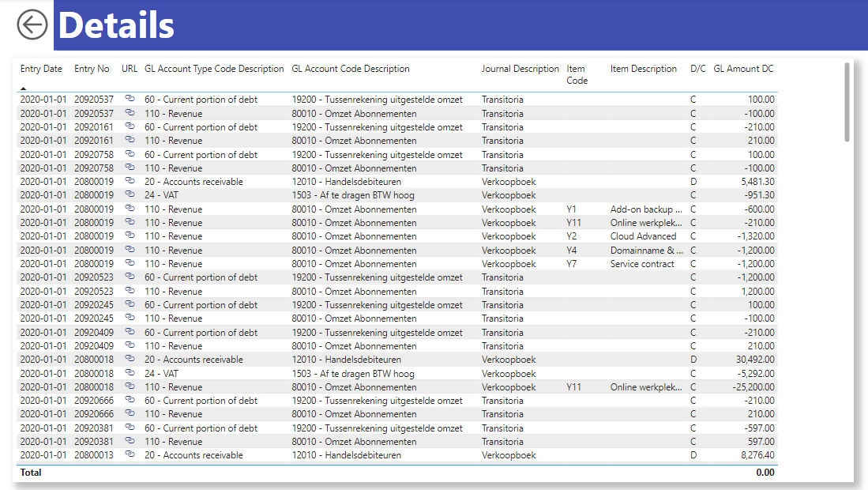
Task: Select the 'Cloud Advanced' cell
Action: (x=643, y=236)
